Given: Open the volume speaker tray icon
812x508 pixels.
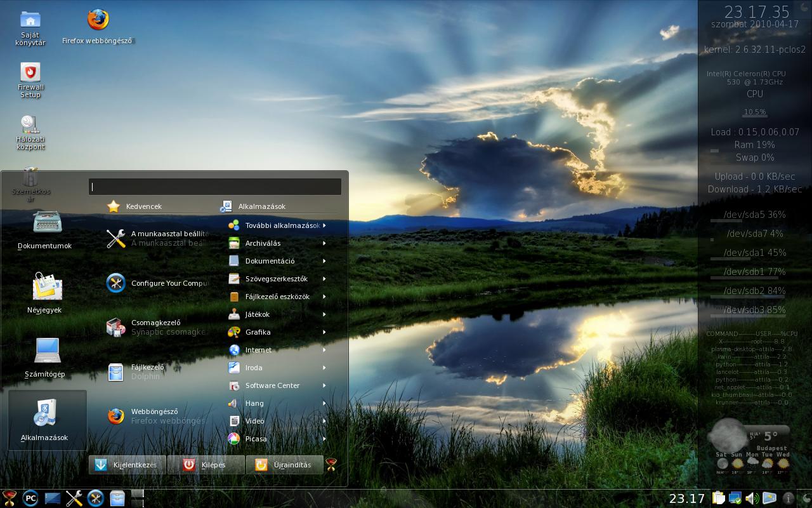Looking at the screenshot, I should (x=752, y=498).
